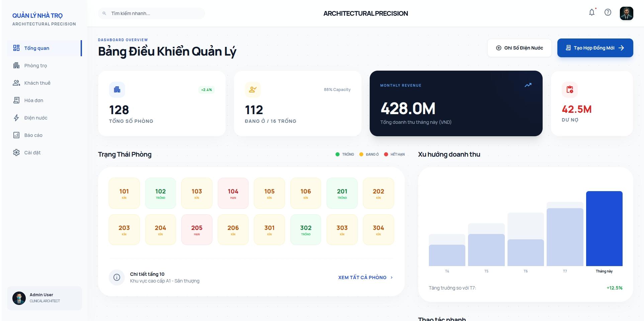The width and height of the screenshot is (644, 321).
Task: Click the Tạo Hợp Đồng Mới button
Action: [595, 48]
